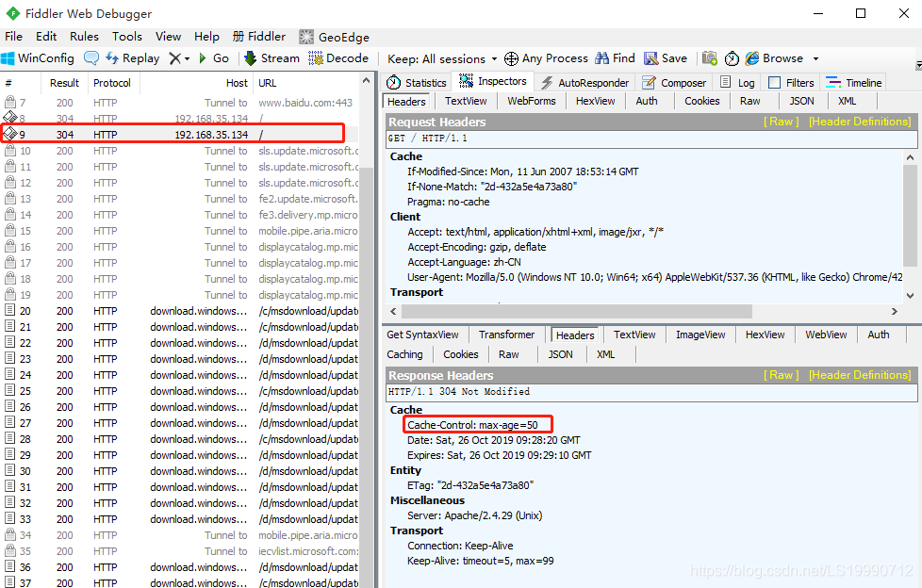Click the Browse Internet Explorer icon
This screenshot has width=922, height=588.
(x=751, y=58)
